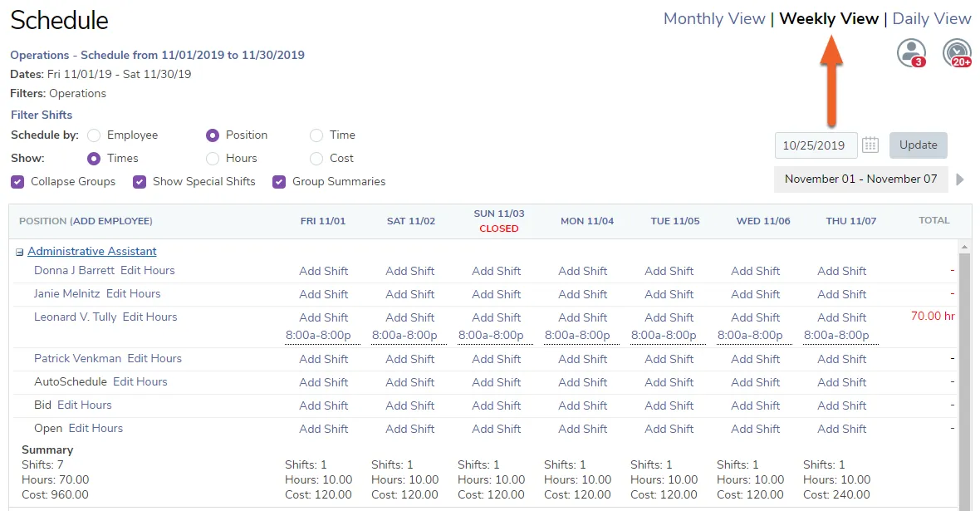Toggle the Show Special Shifts checkbox
This screenshot has height=511, width=980.
(140, 182)
